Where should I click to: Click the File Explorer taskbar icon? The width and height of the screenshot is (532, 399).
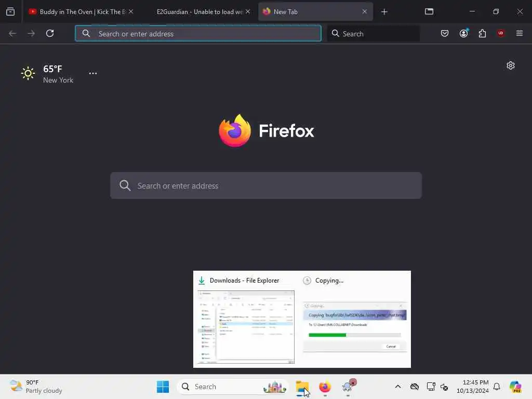click(x=302, y=387)
